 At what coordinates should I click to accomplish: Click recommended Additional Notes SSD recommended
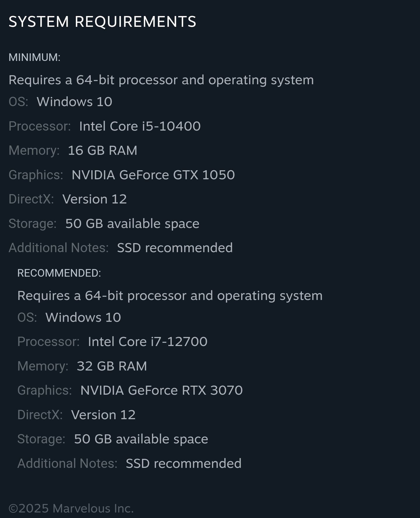[183, 463]
